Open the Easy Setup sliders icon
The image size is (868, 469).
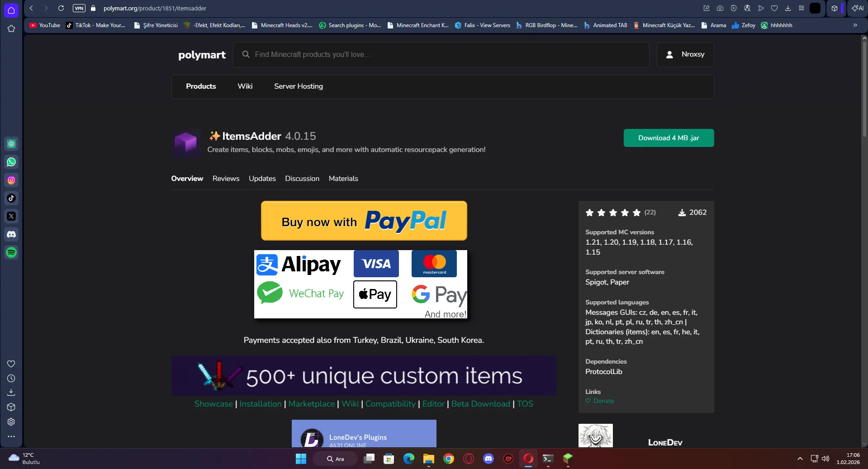(x=802, y=8)
